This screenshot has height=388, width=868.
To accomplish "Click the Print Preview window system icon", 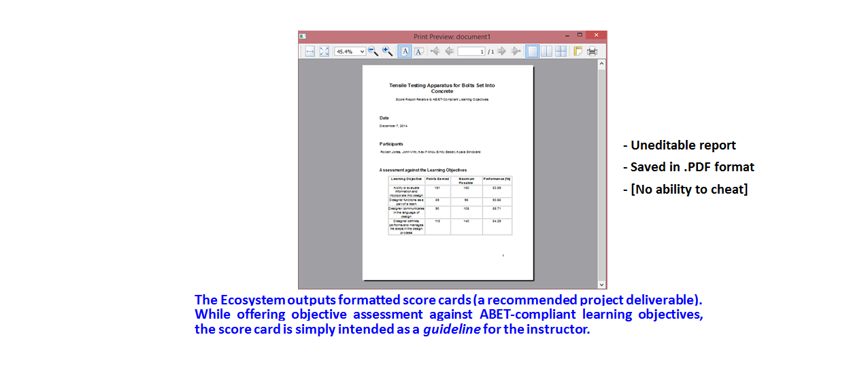I will pos(303,36).
